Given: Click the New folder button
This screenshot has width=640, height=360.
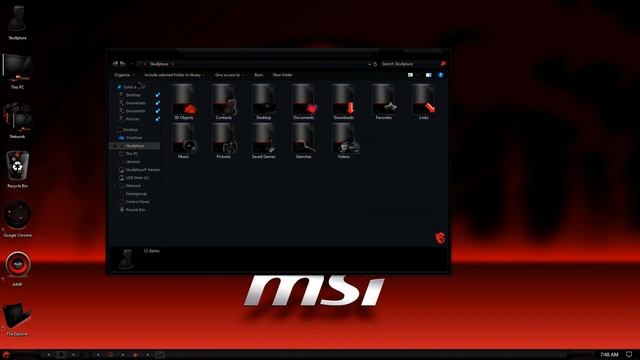Looking at the screenshot, I should (282, 75).
